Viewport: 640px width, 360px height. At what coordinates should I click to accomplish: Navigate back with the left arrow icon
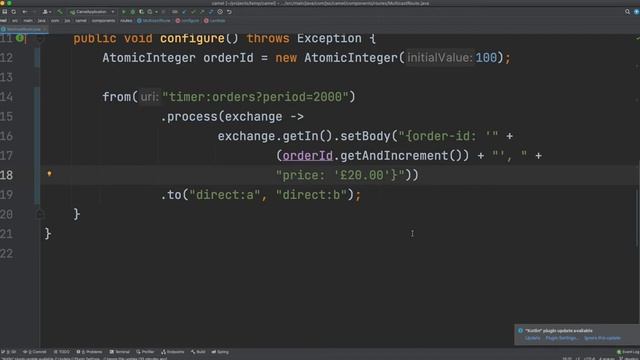click(x=24, y=12)
